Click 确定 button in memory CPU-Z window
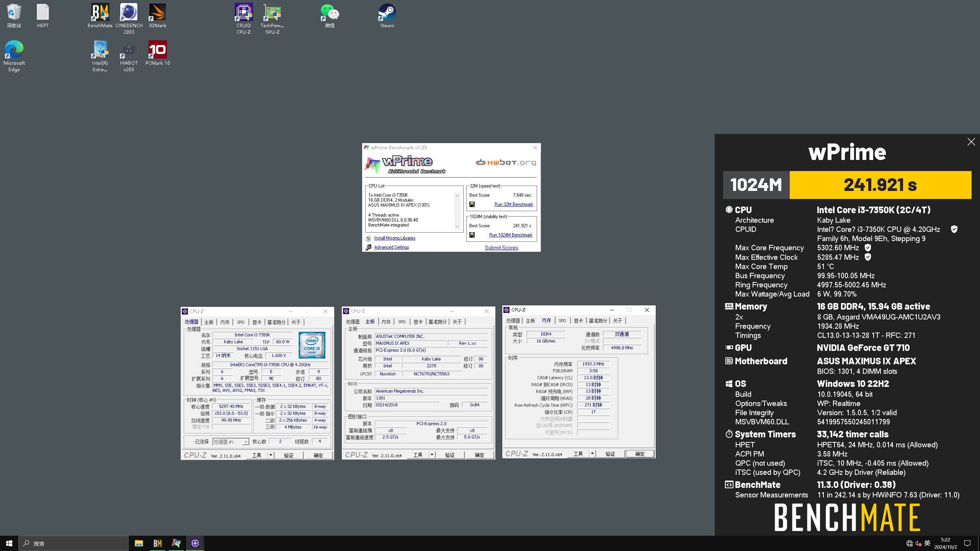Screen dimensions: 980x551 640,453
